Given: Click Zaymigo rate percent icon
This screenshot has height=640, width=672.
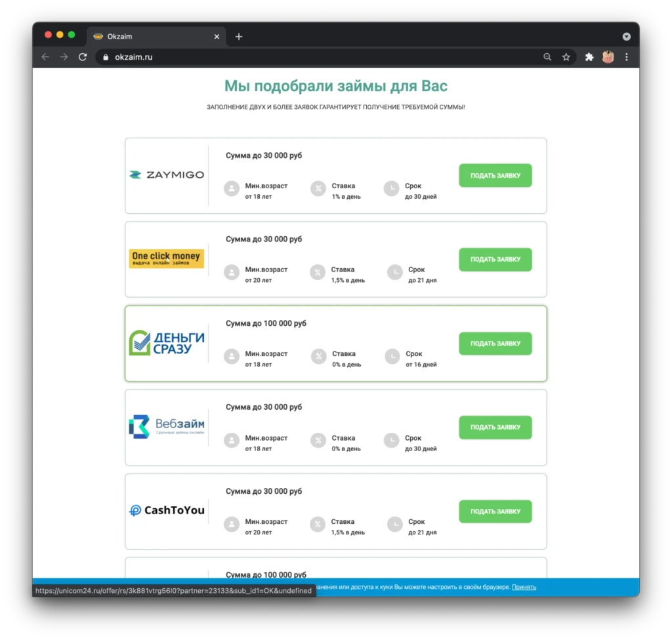Looking at the screenshot, I should click(x=318, y=188).
